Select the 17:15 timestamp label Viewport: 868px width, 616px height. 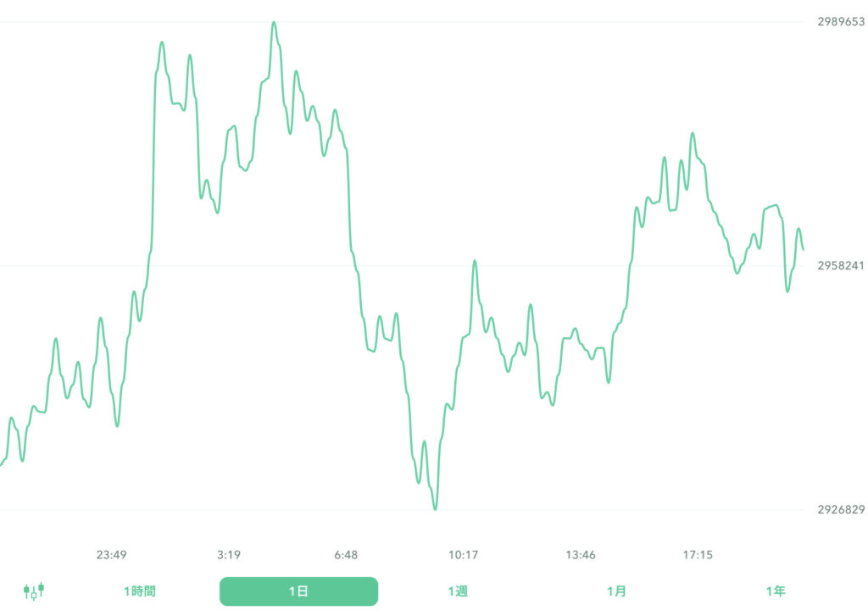(698, 555)
